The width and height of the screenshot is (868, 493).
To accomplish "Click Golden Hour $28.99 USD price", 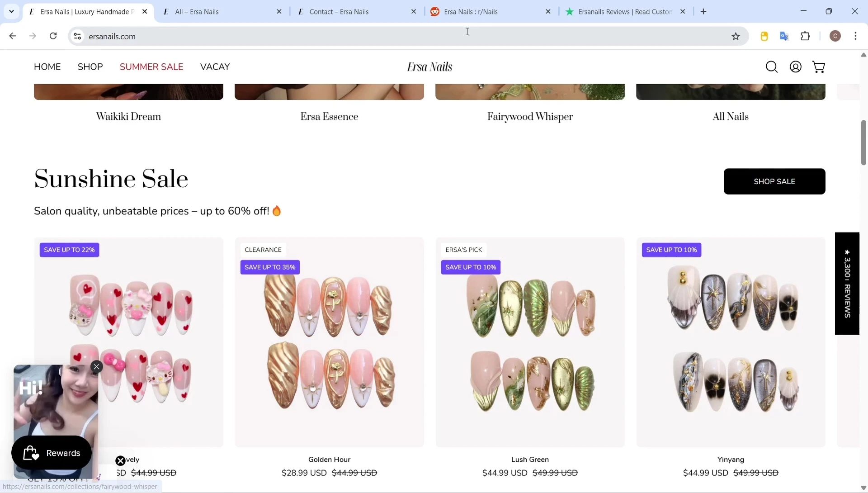I will click(x=304, y=473).
